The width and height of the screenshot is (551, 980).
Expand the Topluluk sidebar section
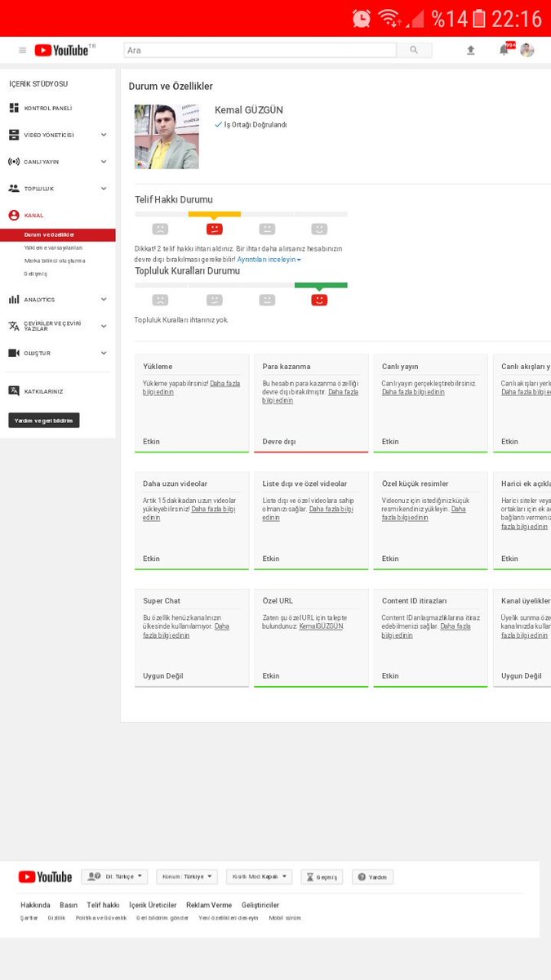pos(104,189)
